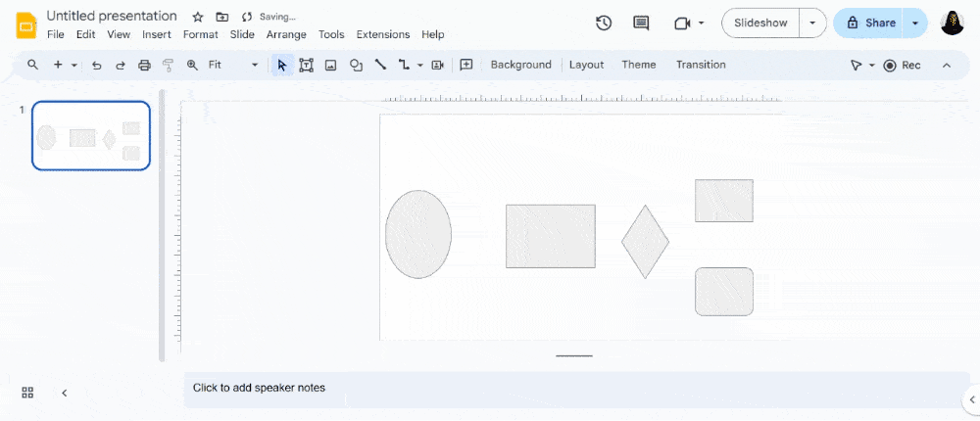Viewport: 980px width, 421px height.
Task: Open the Format menu
Action: pos(201,35)
